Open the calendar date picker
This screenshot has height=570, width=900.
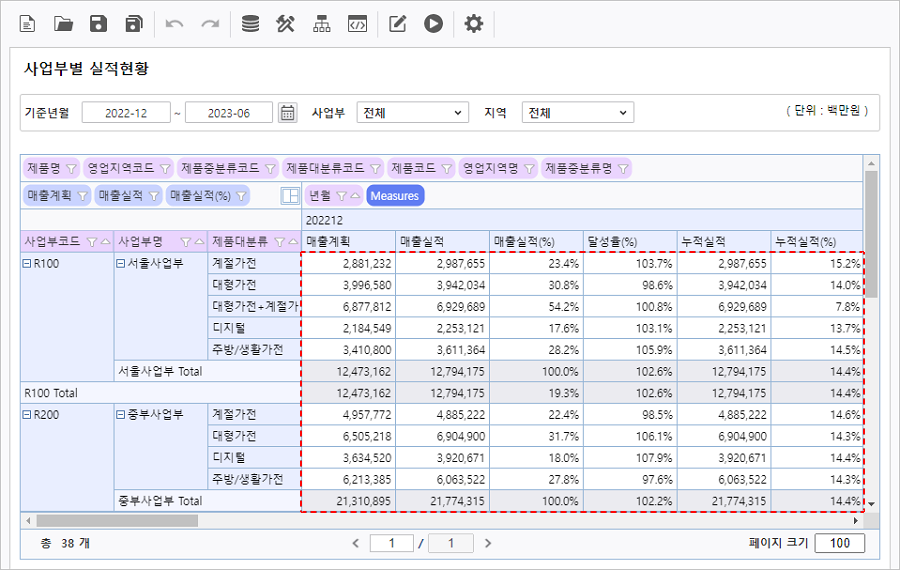pyautogui.click(x=288, y=113)
